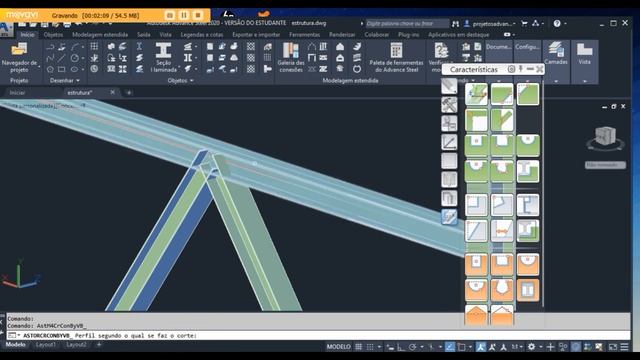Open the Navegador de projeto tool
This screenshot has height=360, width=640.
tap(19, 58)
